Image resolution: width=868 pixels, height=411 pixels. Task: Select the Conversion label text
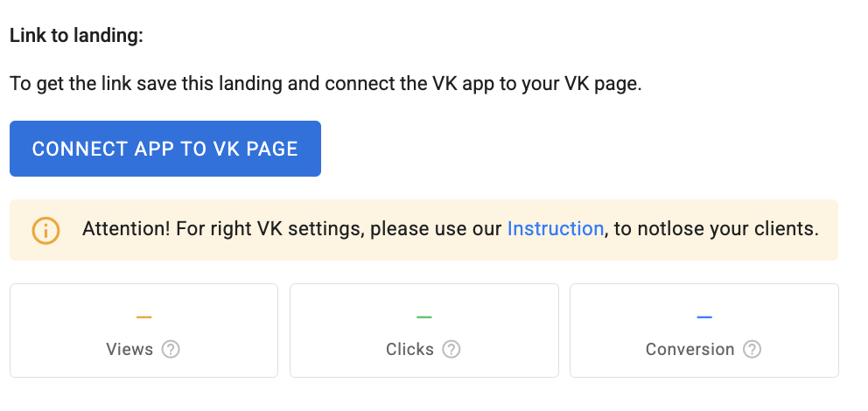click(689, 350)
